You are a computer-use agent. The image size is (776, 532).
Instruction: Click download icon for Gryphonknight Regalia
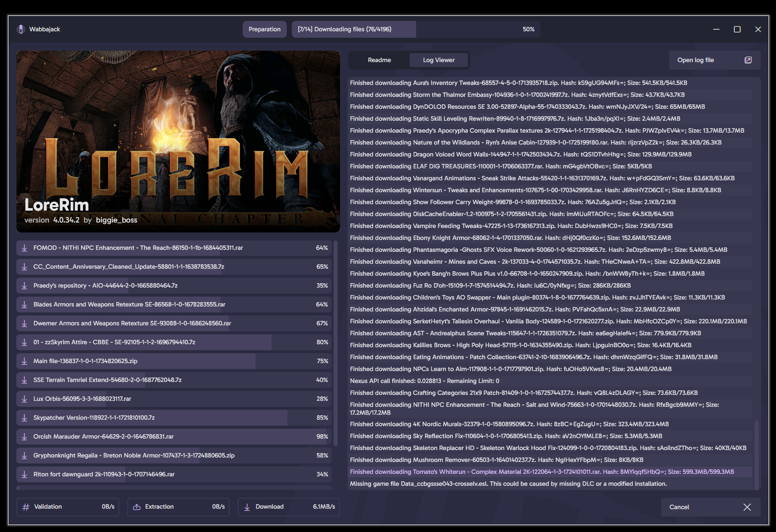pos(24,456)
